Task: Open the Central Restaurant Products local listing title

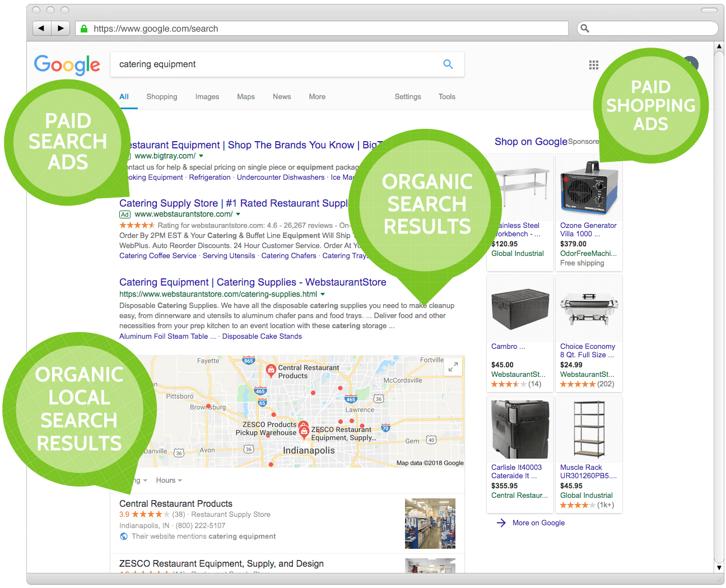Action: 176,504
